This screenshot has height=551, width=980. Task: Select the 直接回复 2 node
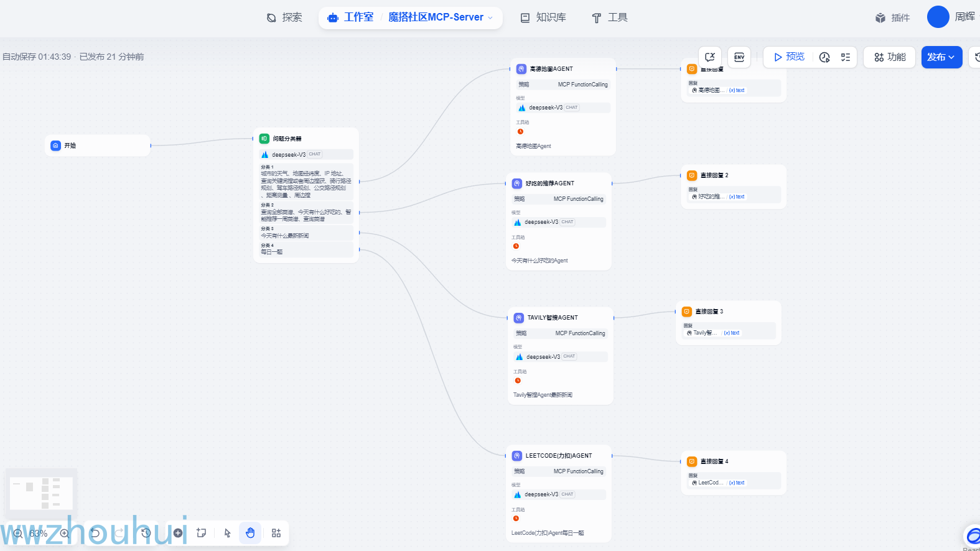[x=734, y=187]
